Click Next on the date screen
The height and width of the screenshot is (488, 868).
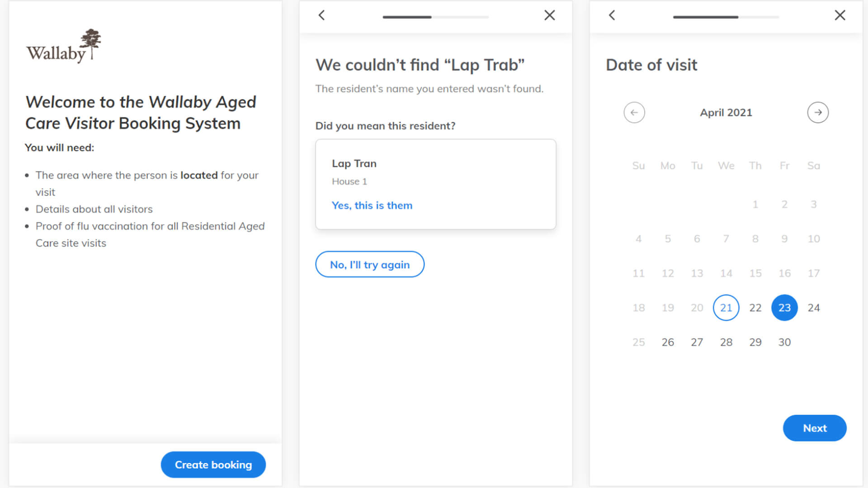tap(814, 428)
